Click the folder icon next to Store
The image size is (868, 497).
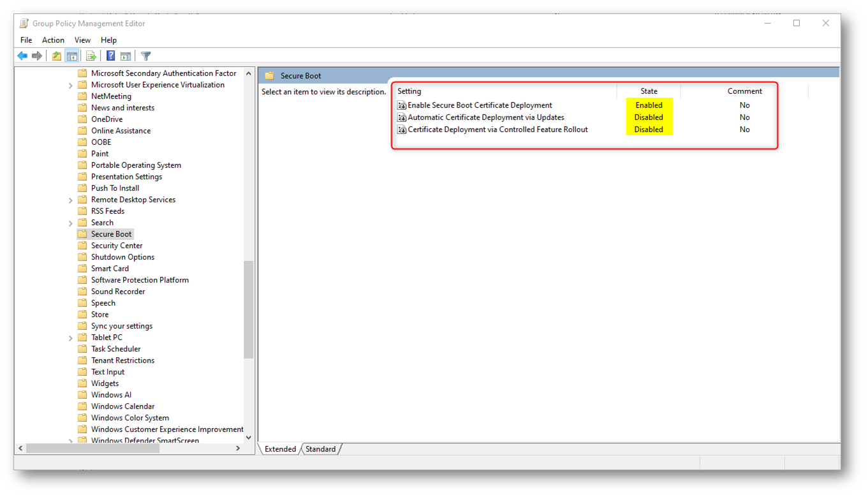click(82, 315)
